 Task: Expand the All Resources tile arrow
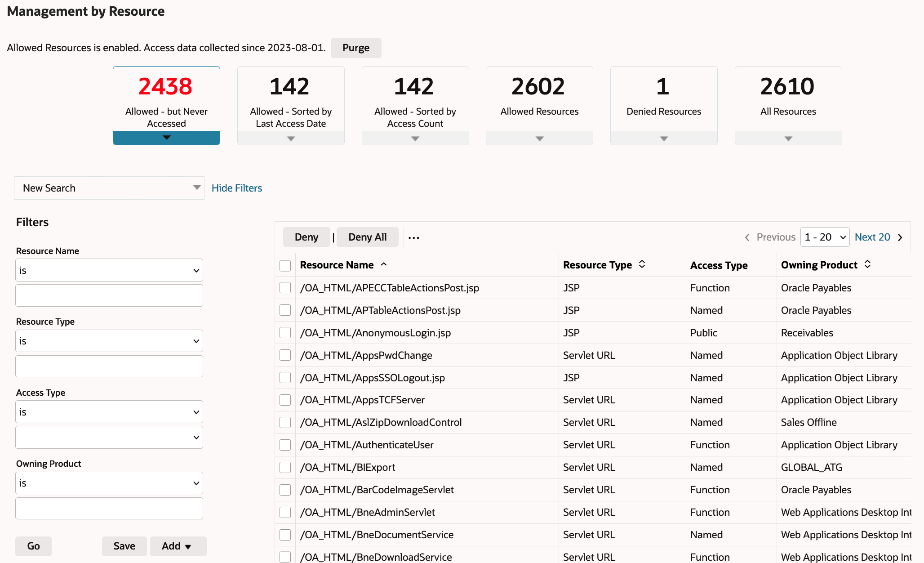point(788,139)
